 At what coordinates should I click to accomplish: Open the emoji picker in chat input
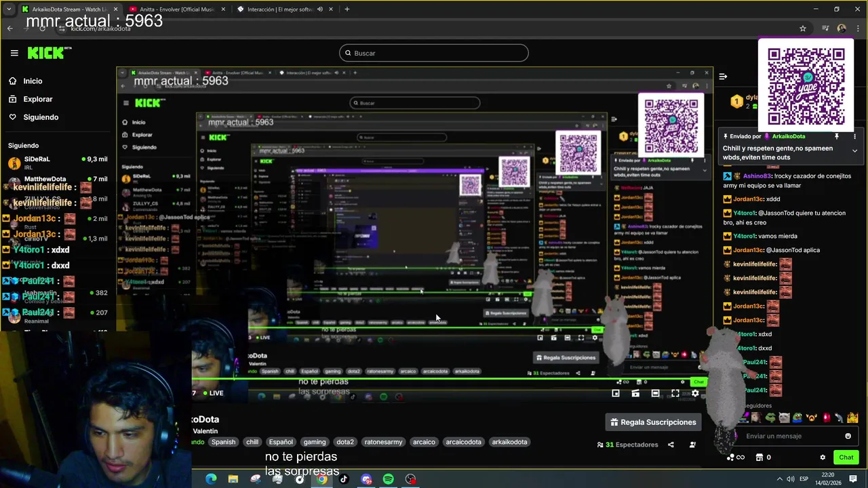[x=848, y=436]
